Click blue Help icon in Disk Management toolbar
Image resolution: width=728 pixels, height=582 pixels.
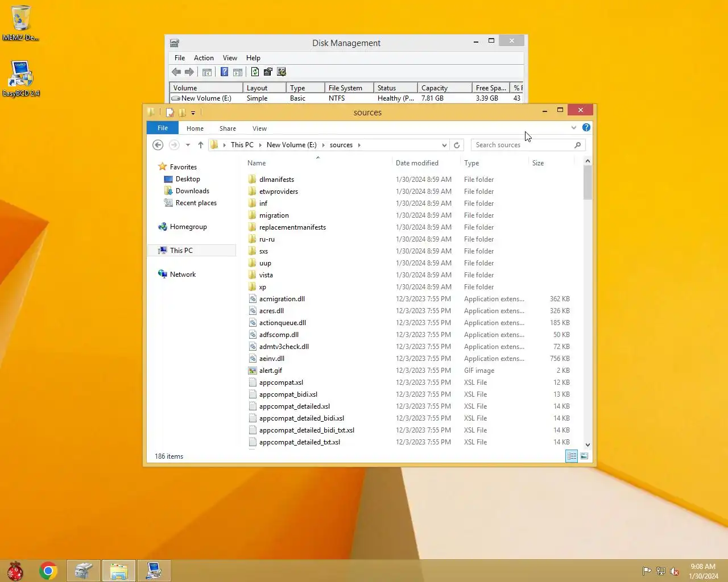224,72
